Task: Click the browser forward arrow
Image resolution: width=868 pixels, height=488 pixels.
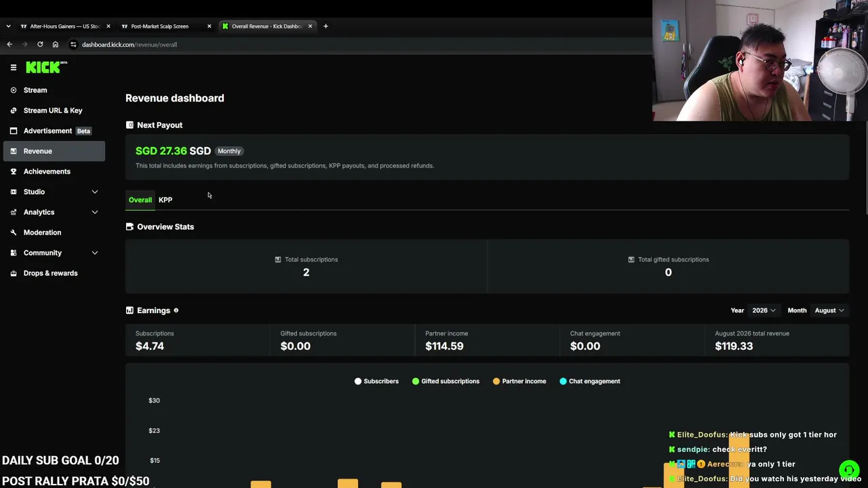Action: pos(25,45)
